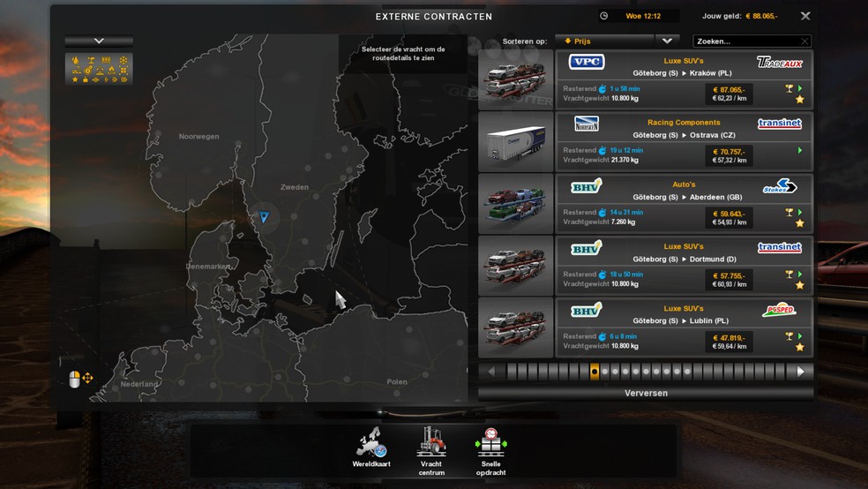This screenshot has width=868, height=489.
Task: Click the Norrsken company logo
Action: [x=587, y=124]
